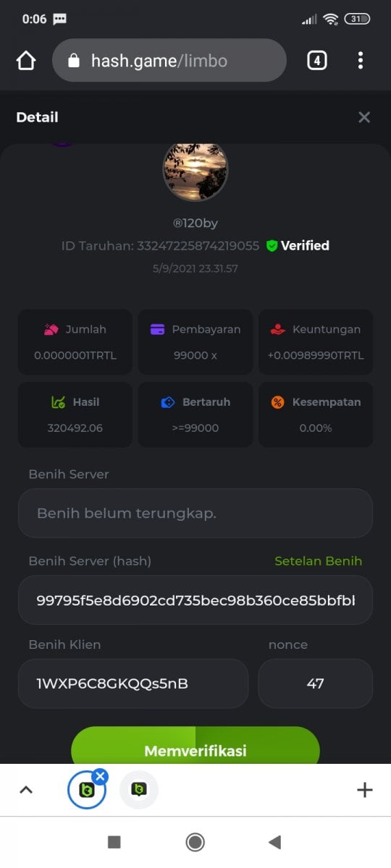
Task: Expand the bottom tab strip chevron
Action: [x=26, y=790]
